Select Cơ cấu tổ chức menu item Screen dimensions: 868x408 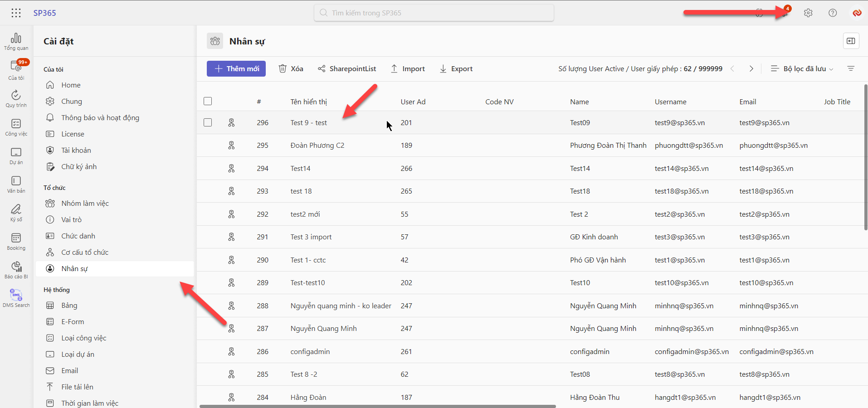click(85, 253)
